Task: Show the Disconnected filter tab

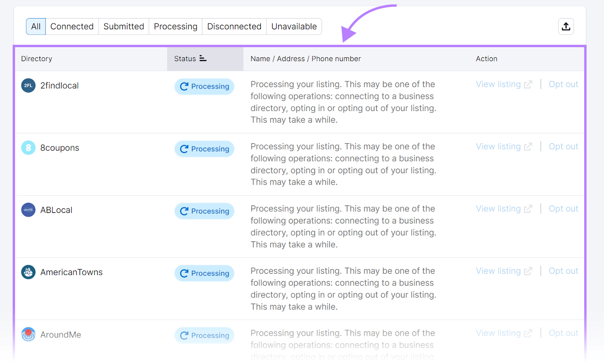Action: click(234, 26)
